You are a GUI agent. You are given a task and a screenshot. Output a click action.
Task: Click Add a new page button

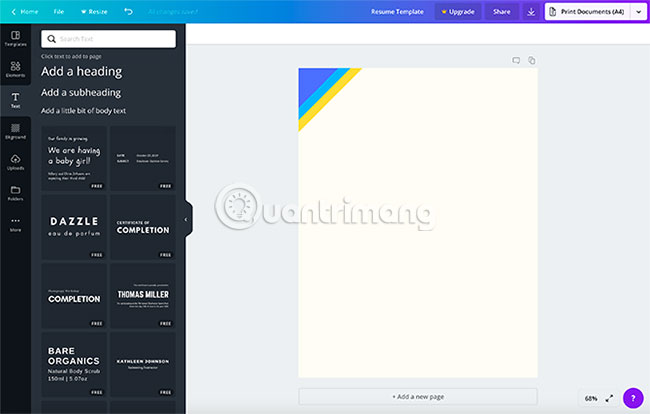418,397
